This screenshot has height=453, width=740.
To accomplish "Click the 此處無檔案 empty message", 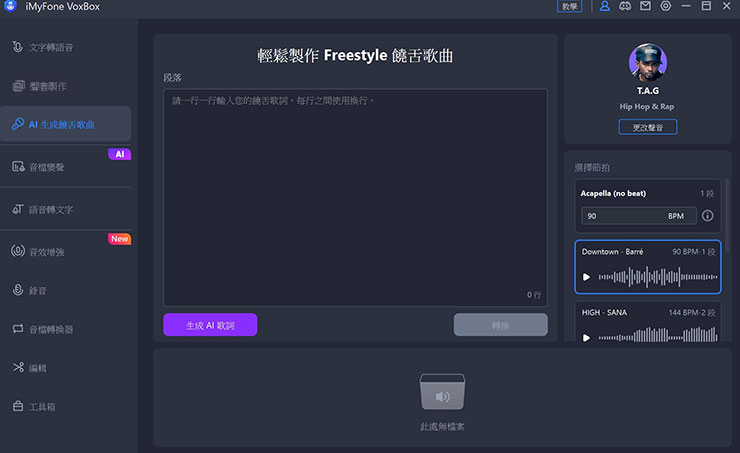I will point(442,427).
